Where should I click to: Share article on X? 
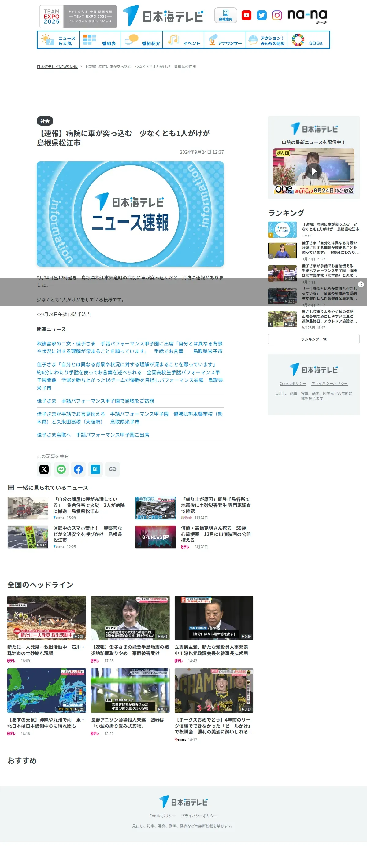point(44,469)
